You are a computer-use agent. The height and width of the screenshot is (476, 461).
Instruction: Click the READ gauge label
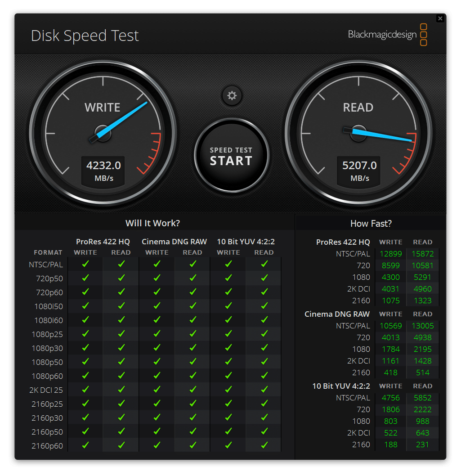(358, 108)
